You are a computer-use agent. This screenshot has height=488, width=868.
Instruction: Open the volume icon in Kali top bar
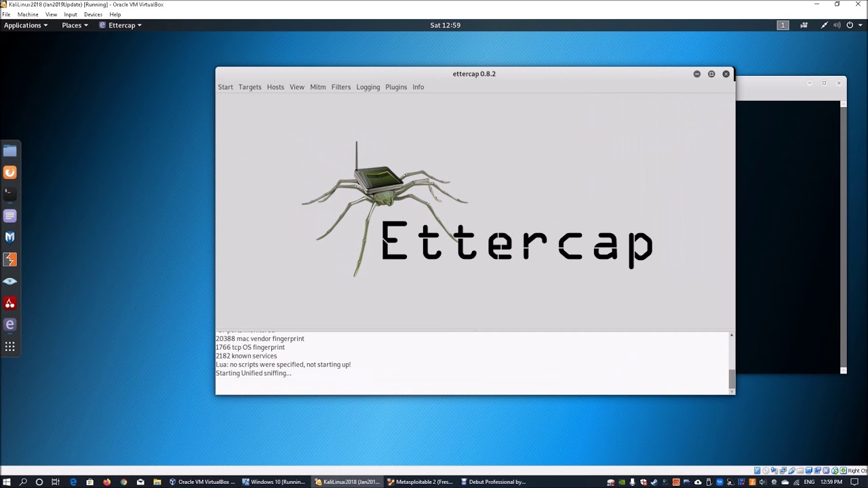pos(837,25)
